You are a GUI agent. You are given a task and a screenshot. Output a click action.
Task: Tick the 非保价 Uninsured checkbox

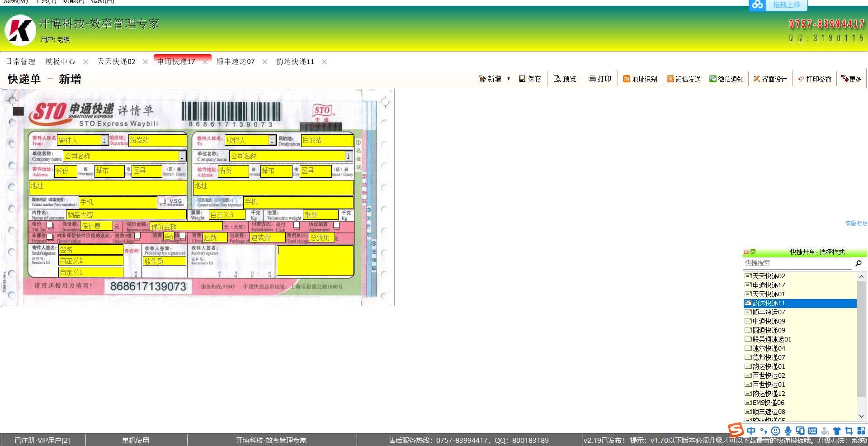[50, 236]
